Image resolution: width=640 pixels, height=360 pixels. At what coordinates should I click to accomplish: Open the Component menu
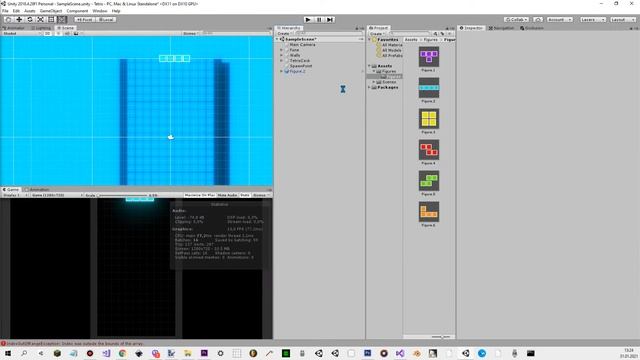(x=77, y=11)
